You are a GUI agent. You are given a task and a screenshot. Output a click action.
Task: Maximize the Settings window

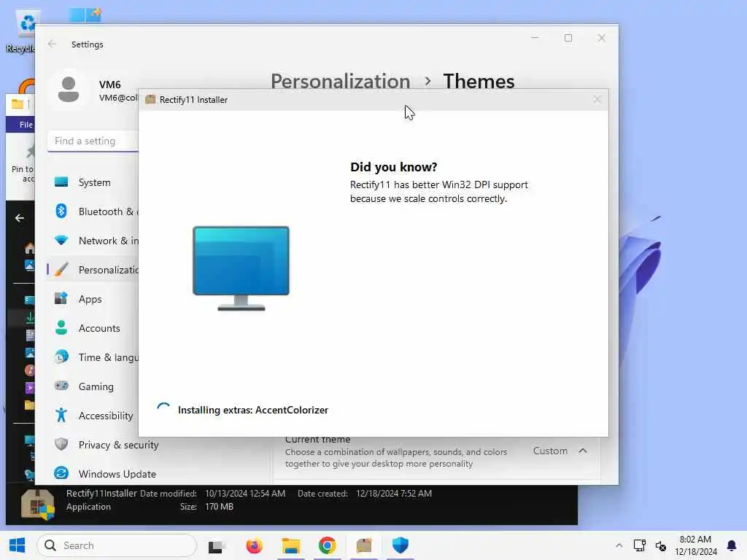568,38
